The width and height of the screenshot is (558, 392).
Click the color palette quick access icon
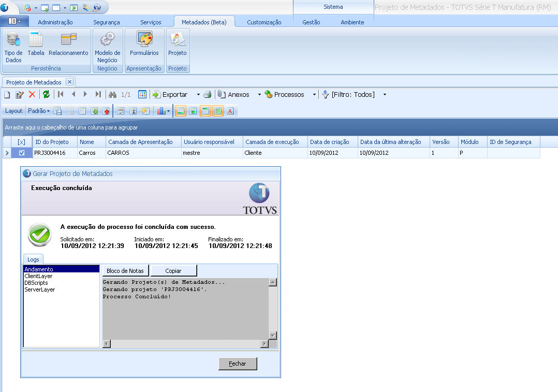[86, 7]
